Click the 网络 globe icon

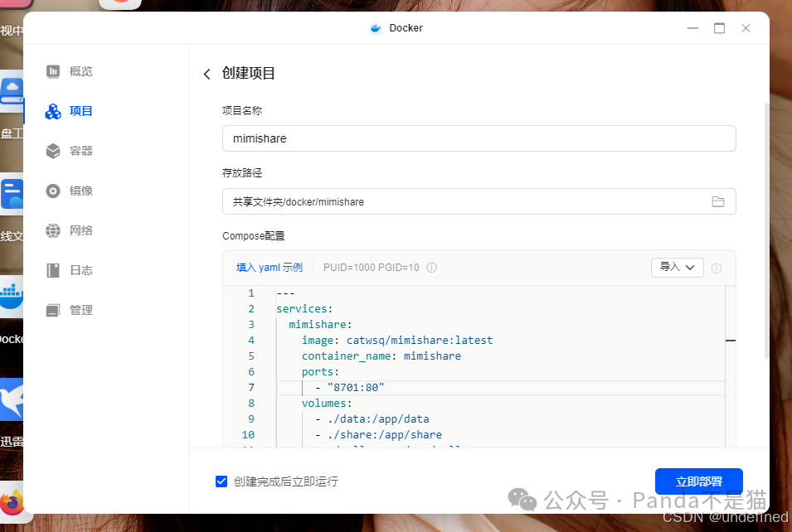(53, 230)
